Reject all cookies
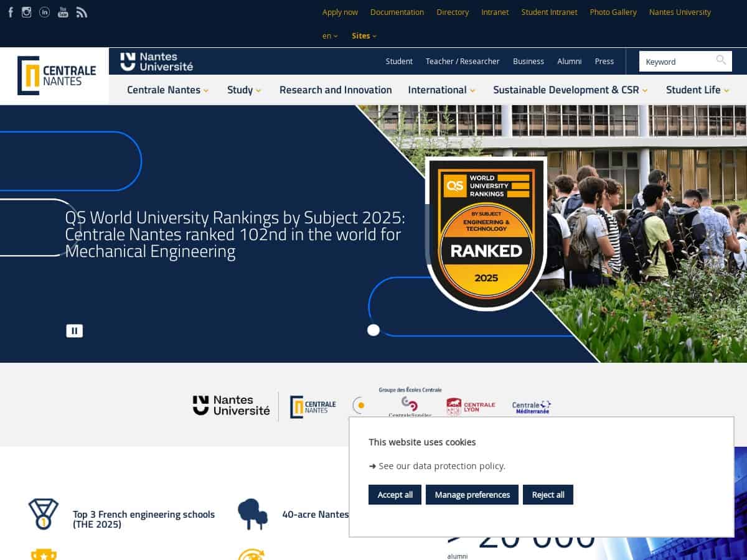Viewport: 747px width, 560px height. (x=548, y=495)
